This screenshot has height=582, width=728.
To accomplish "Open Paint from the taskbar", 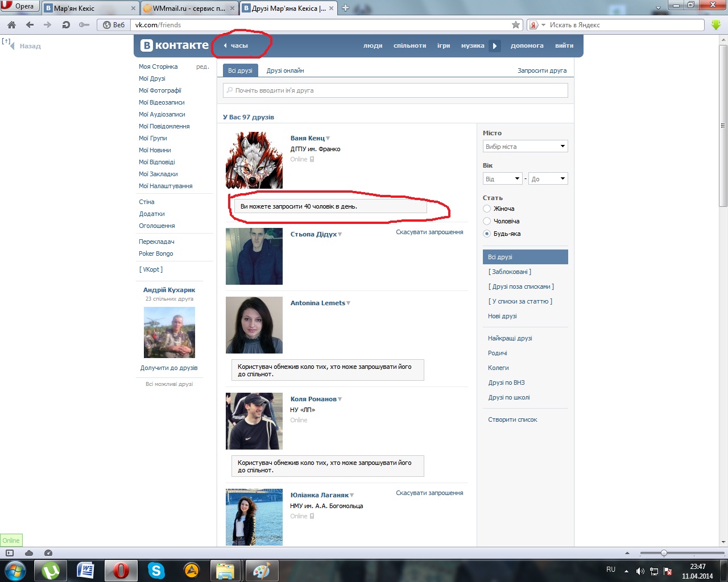I will coord(261,571).
